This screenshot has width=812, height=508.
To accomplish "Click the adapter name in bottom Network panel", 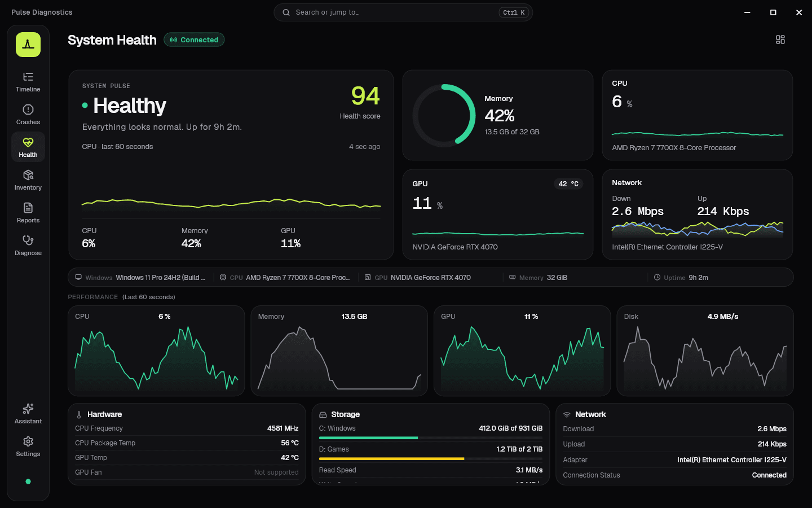I will 732,460.
